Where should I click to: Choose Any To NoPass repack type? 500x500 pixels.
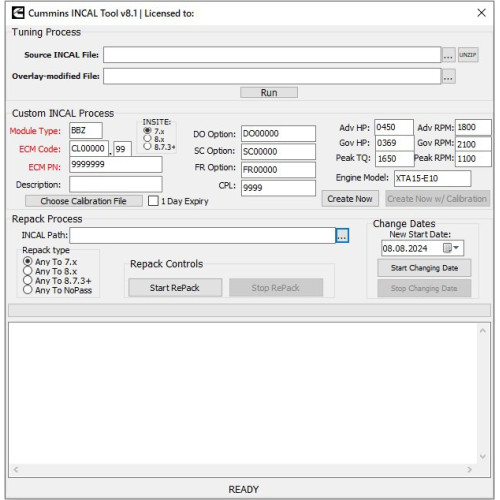[x=28, y=290]
